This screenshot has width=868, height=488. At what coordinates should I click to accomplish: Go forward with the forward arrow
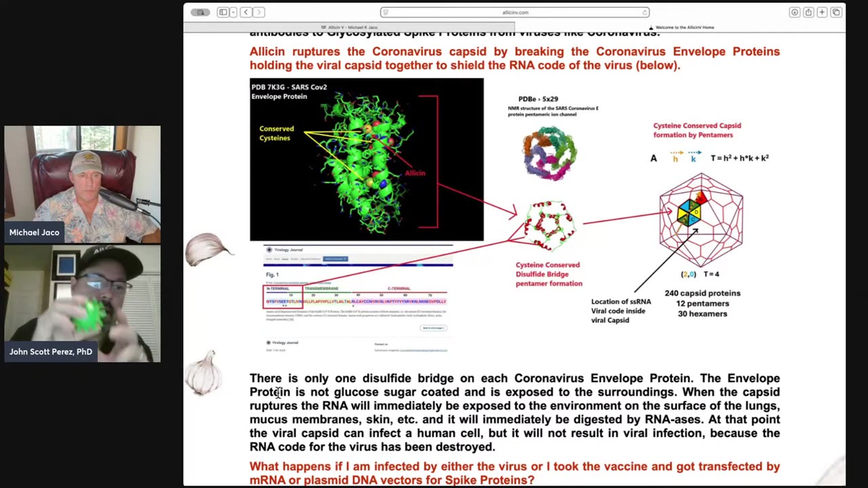258,12
